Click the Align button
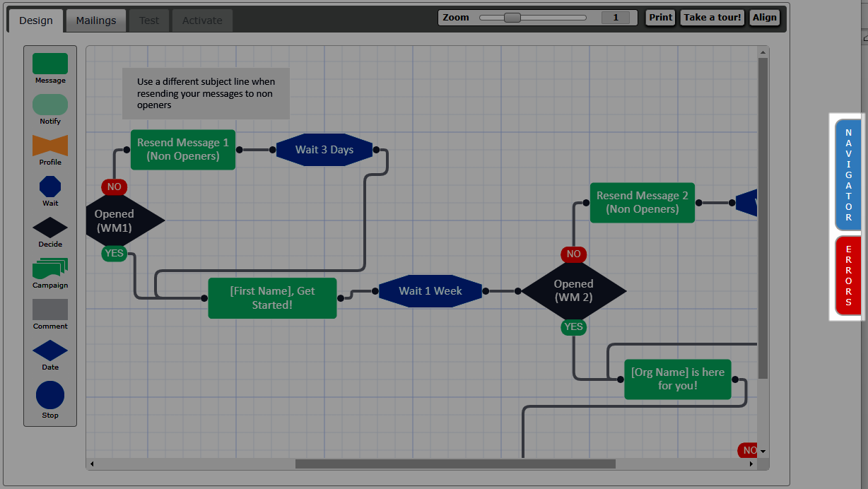The image size is (868, 489). coord(764,18)
